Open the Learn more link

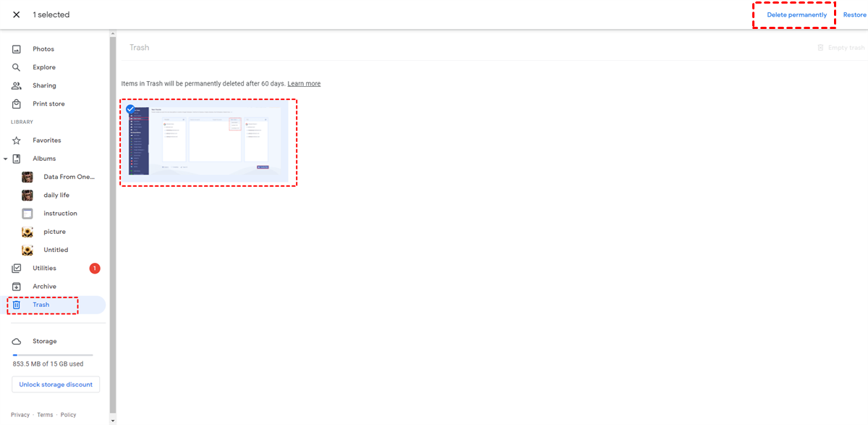[304, 84]
